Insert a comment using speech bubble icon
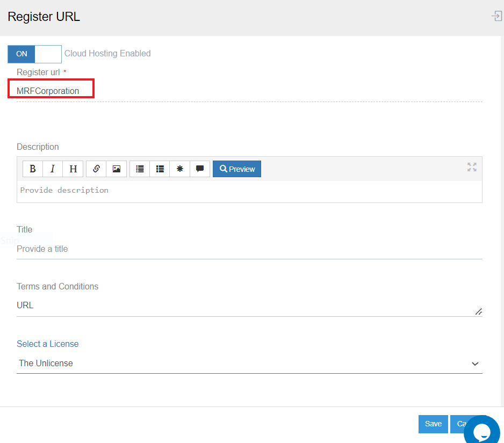Image resolution: width=504 pixels, height=443 pixels. click(200, 169)
